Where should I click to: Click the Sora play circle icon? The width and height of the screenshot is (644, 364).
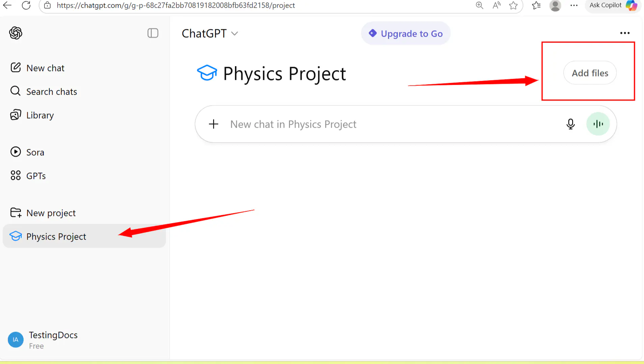click(x=16, y=152)
